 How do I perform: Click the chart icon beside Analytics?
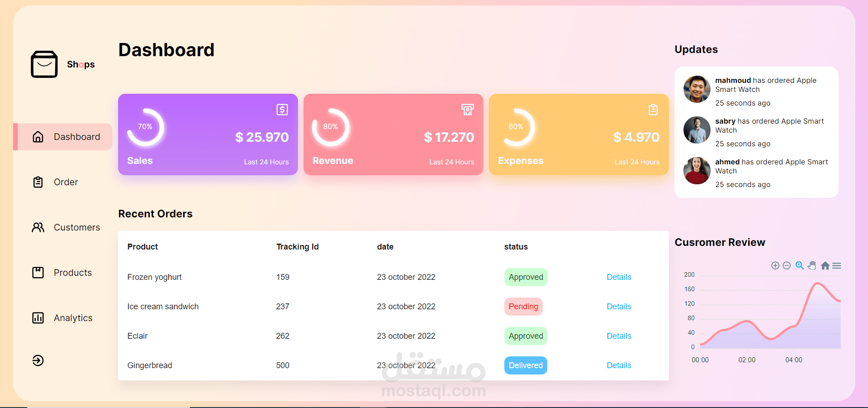coord(38,318)
